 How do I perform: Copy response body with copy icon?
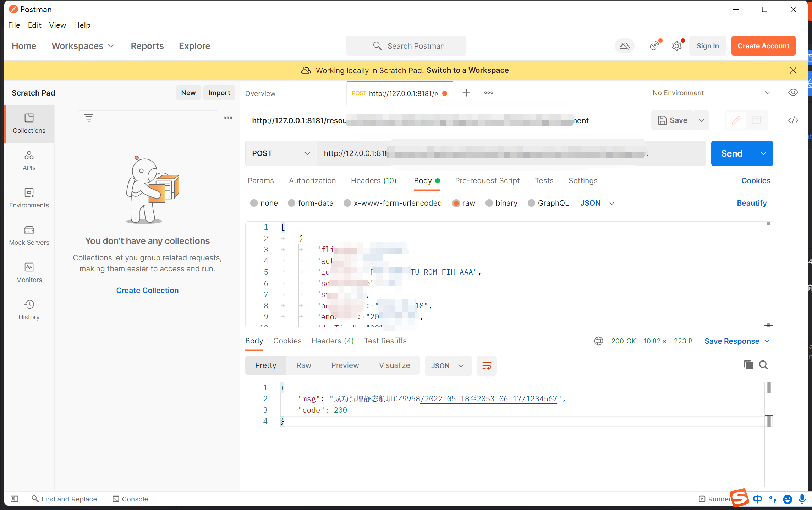[x=748, y=365]
